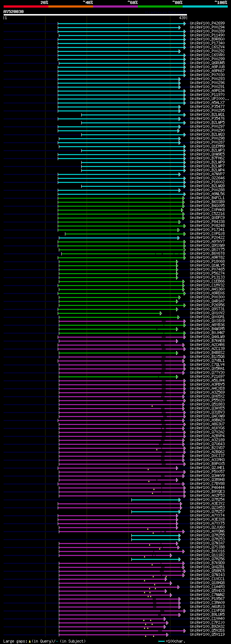Open hit UniRef100_P07030
231x644 pixels.
coord(207,75)
